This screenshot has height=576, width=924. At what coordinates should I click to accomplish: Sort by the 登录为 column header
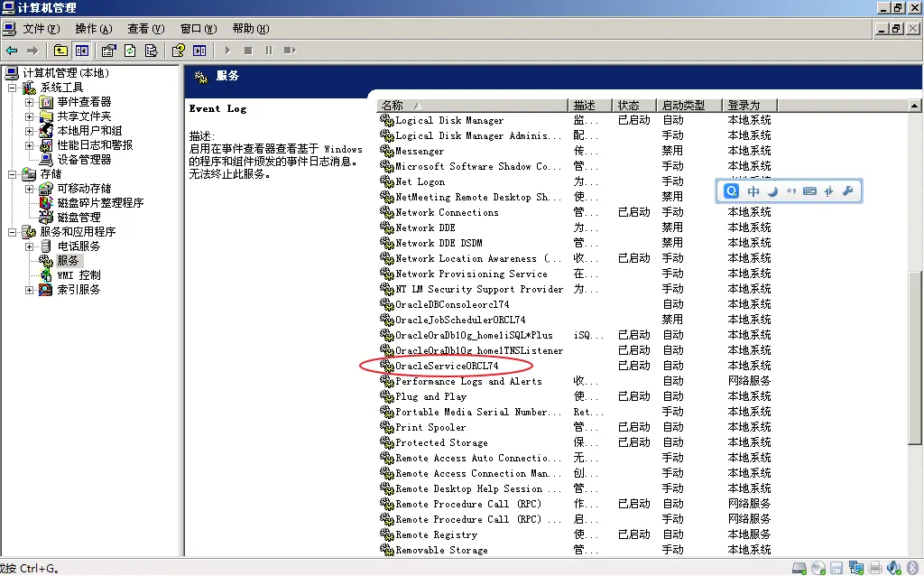point(750,106)
